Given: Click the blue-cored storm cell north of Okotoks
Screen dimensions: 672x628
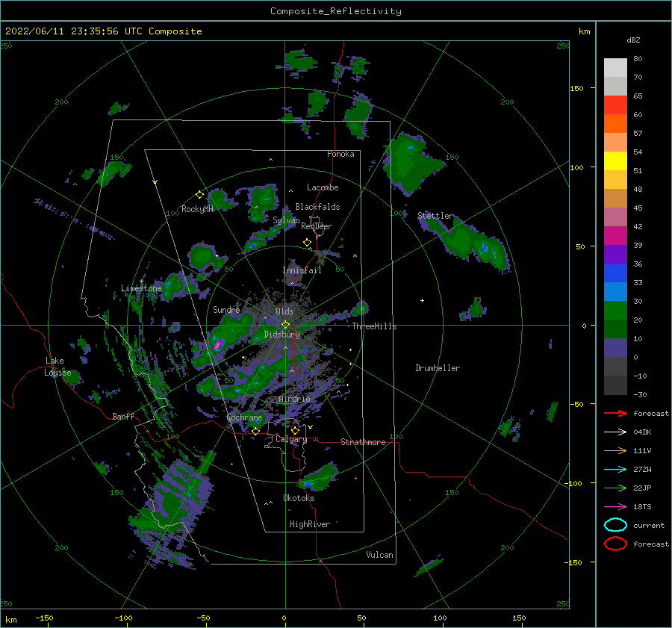Looking at the screenshot, I should (317, 479).
